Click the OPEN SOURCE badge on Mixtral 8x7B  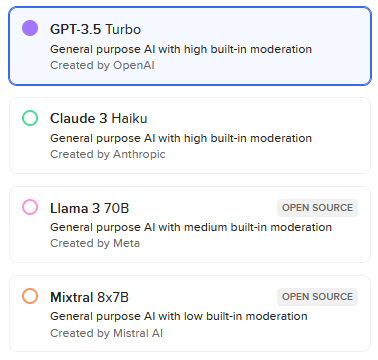click(317, 297)
